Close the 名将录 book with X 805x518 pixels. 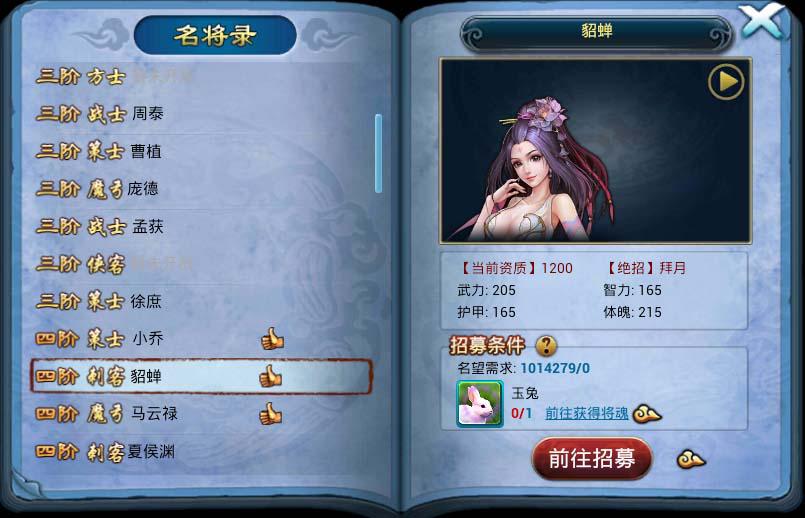pos(764,21)
